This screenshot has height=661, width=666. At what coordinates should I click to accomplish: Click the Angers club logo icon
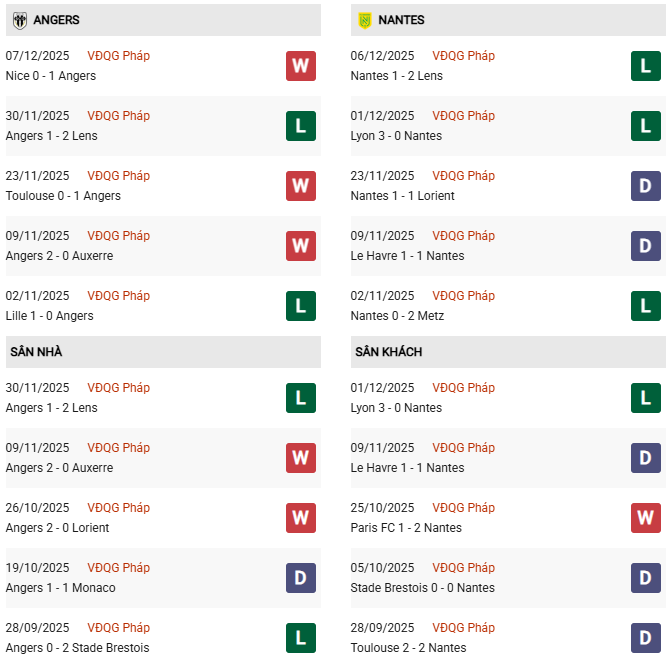click(20, 20)
